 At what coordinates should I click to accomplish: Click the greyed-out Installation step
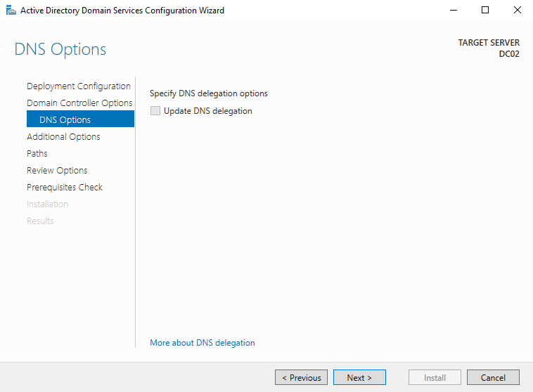tap(47, 204)
